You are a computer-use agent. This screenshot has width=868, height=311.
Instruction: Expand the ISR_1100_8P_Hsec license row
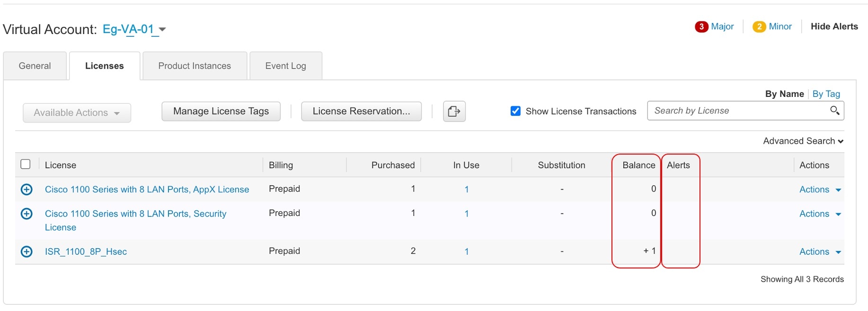click(x=27, y=251)
